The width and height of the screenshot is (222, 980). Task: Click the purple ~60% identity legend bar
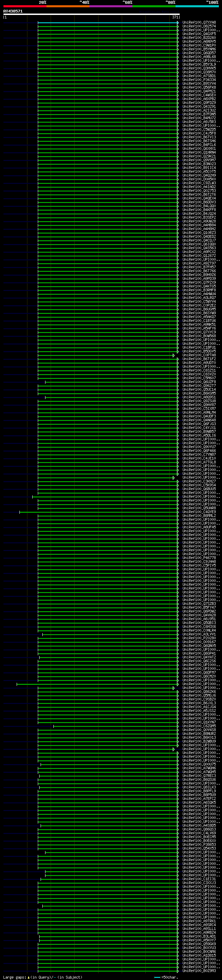[111, 6]
